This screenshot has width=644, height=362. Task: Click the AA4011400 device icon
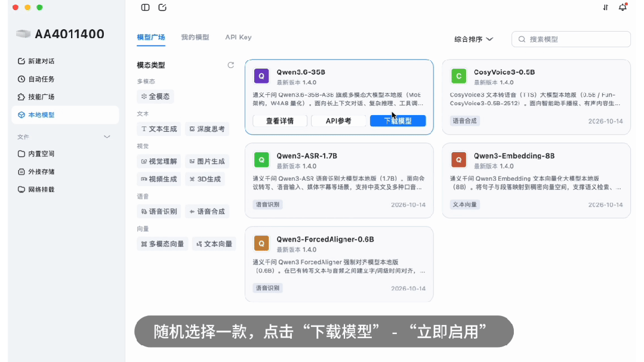[x=23, y=34]
